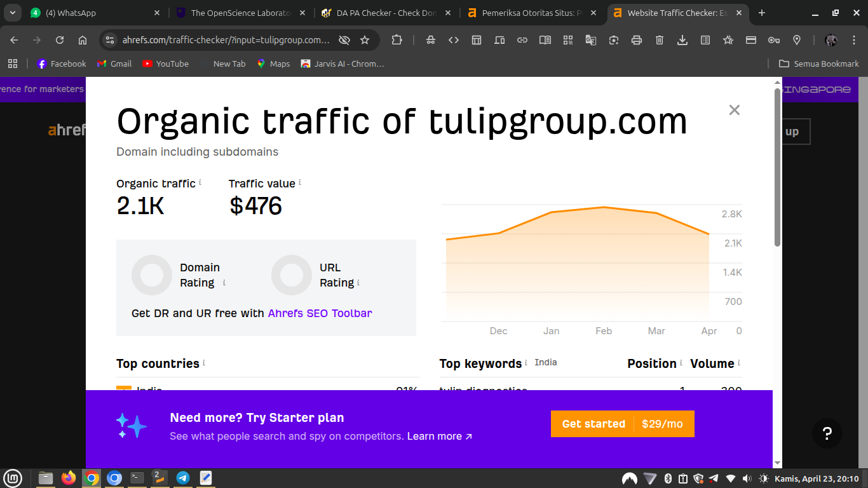
Task: Open Telegram from the taskbar
Action: [x=183, y=478]
